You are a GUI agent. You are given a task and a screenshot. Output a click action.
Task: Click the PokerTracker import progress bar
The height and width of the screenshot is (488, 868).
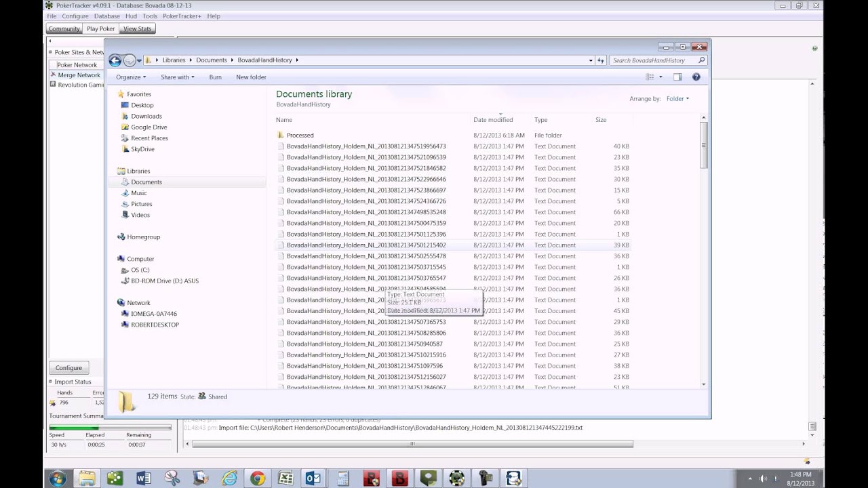tap(110, 428)
